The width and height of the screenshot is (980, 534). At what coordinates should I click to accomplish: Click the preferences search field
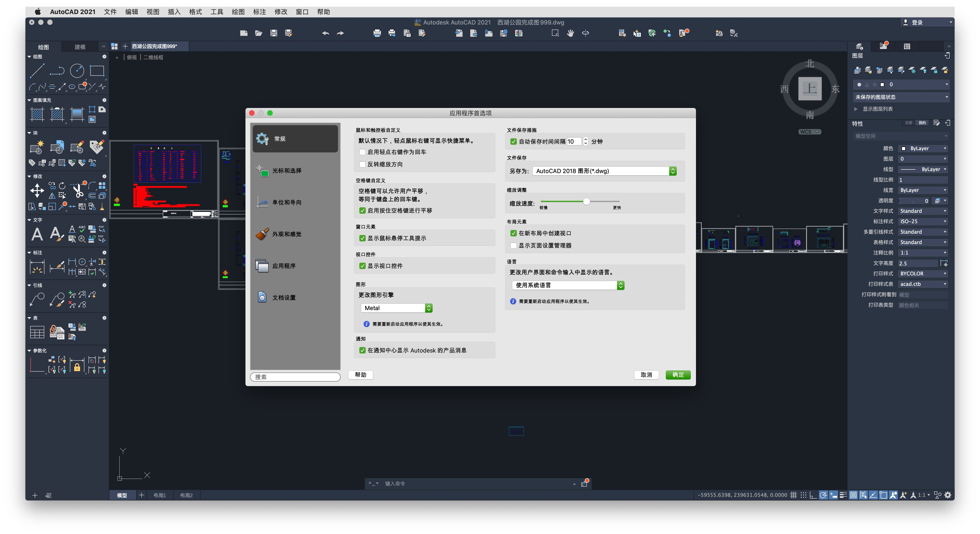[295, 377]
